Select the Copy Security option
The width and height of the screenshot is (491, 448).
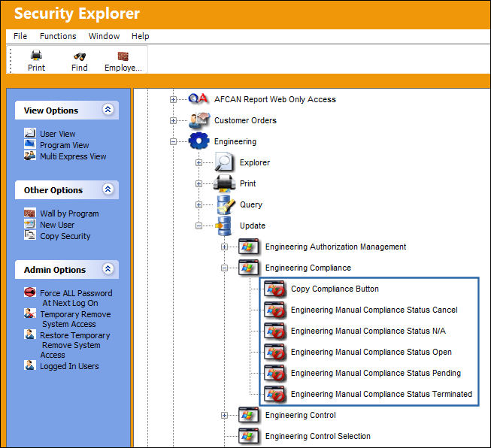pyautogui.click(x=65, y=236)
